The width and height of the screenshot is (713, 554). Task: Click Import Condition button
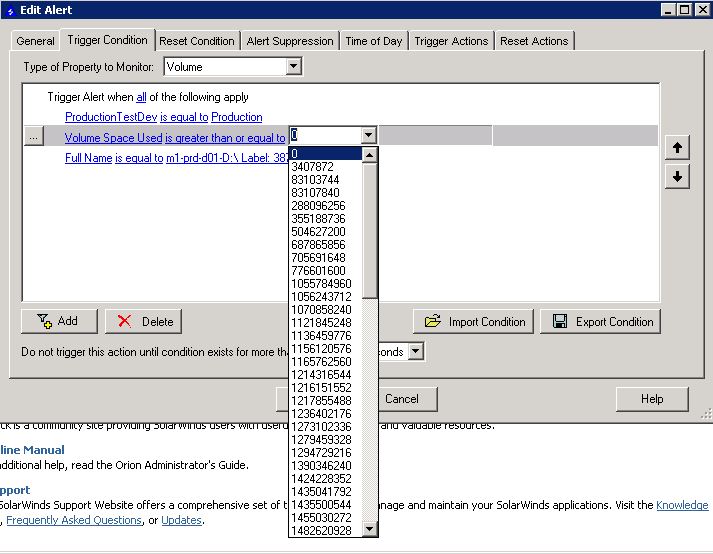[x=474, y=322]
